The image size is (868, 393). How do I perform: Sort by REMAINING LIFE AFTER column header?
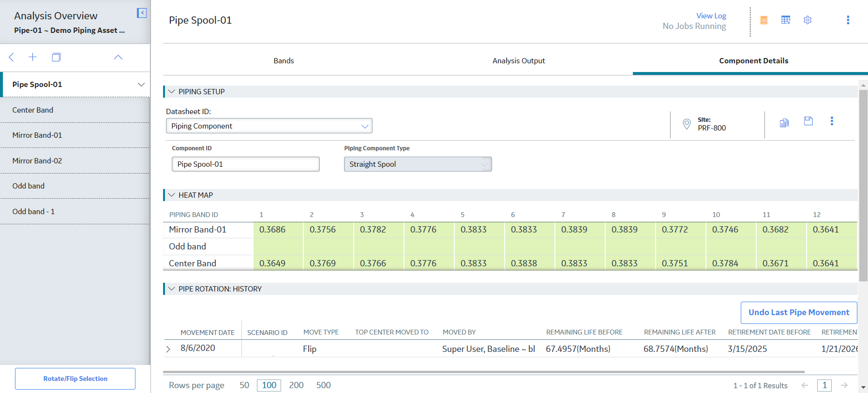point(679,333)
